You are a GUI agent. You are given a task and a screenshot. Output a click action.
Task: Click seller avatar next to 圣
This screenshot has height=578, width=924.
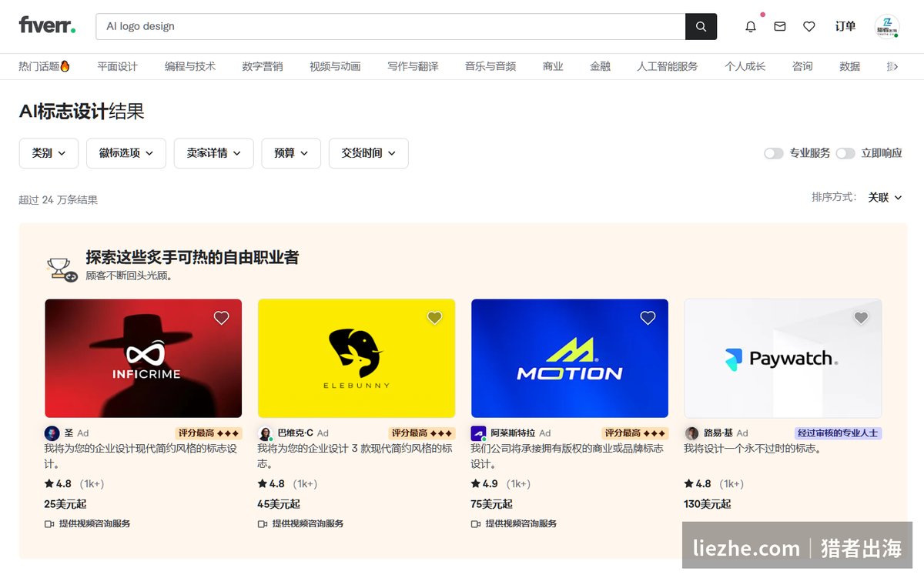tap(52, 433)
